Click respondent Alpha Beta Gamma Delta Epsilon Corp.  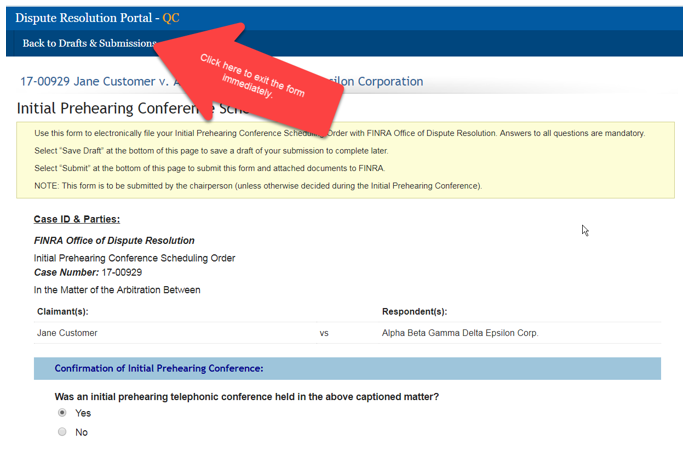pyautogui.click(x=460, y=333)
